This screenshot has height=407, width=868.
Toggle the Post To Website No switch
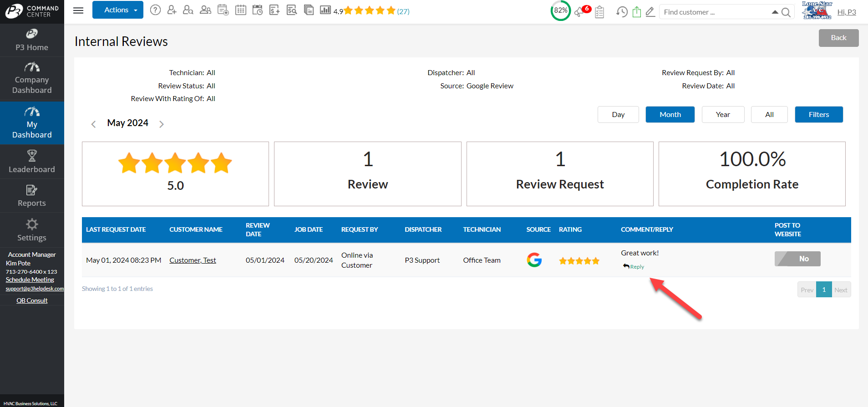(x=797, y=259)
